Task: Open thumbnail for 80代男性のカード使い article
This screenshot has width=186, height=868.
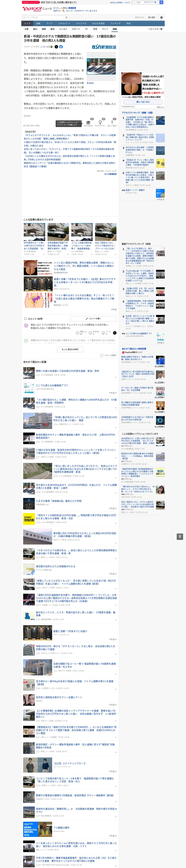Action: pyautogui.click(x=34, y=231)
